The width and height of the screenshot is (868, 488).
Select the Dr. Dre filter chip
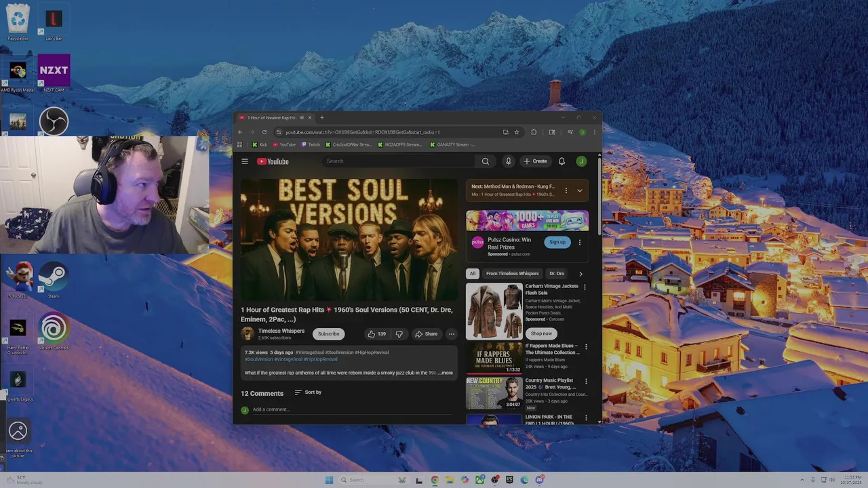(x=557, y=274)
